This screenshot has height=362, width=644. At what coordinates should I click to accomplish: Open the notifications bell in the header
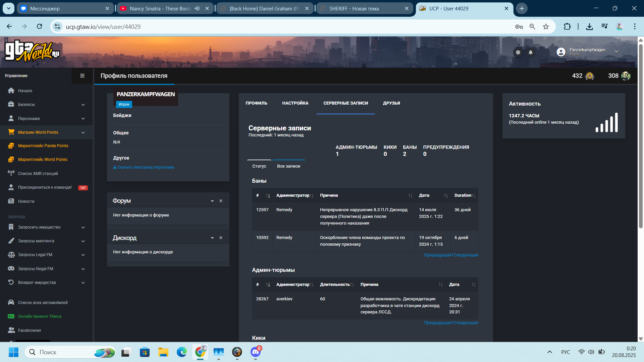pyautogui.click(x=531, y=52)
